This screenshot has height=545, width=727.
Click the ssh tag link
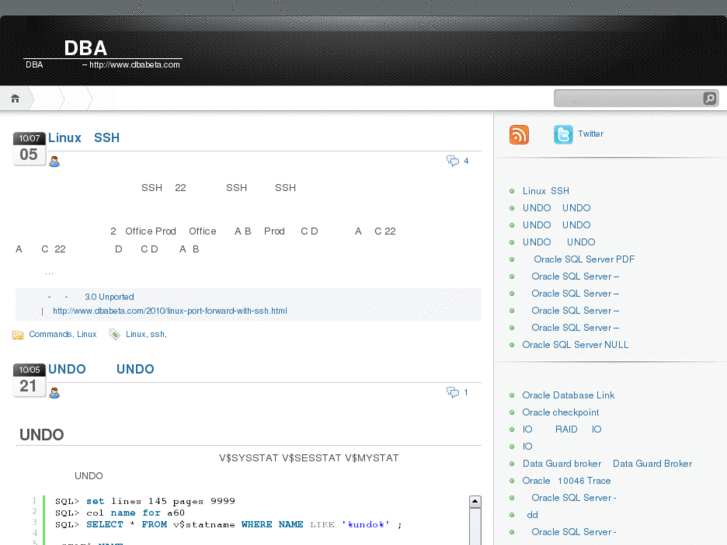157,334
